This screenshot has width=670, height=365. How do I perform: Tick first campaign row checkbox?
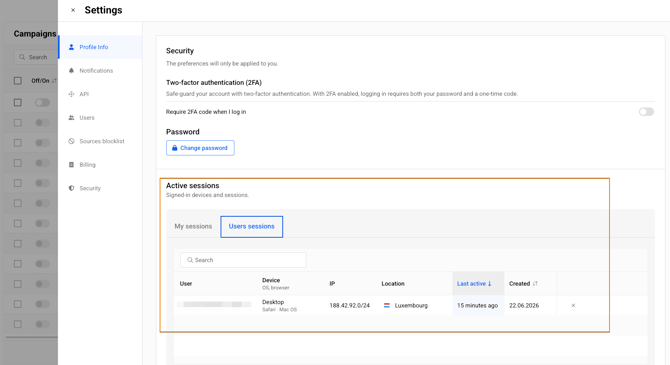tap(18, 103)
